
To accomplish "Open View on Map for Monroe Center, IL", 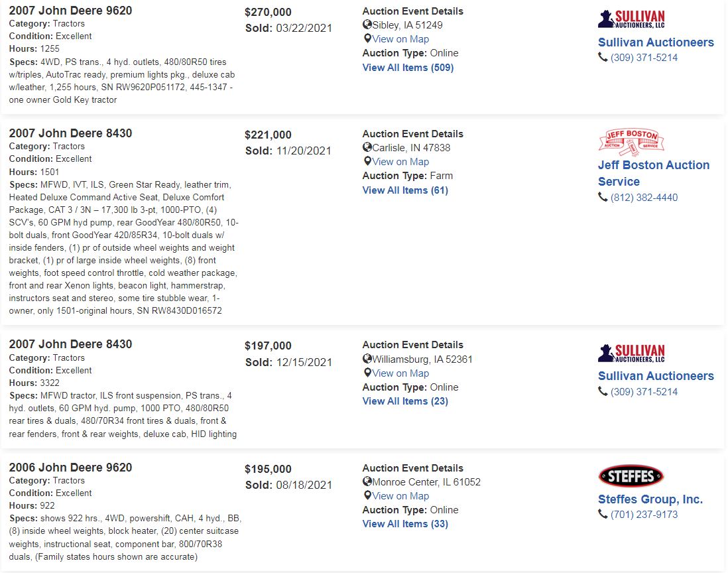I will (x=400, y=495).
